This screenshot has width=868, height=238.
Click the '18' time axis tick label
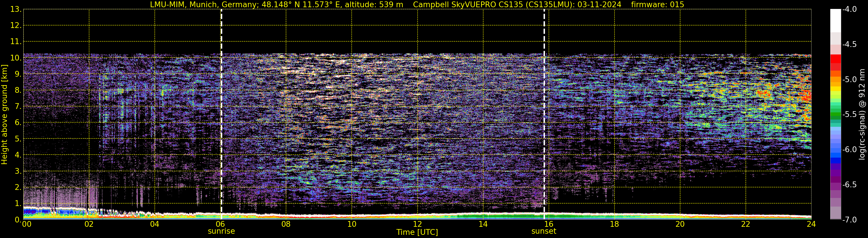614,224
